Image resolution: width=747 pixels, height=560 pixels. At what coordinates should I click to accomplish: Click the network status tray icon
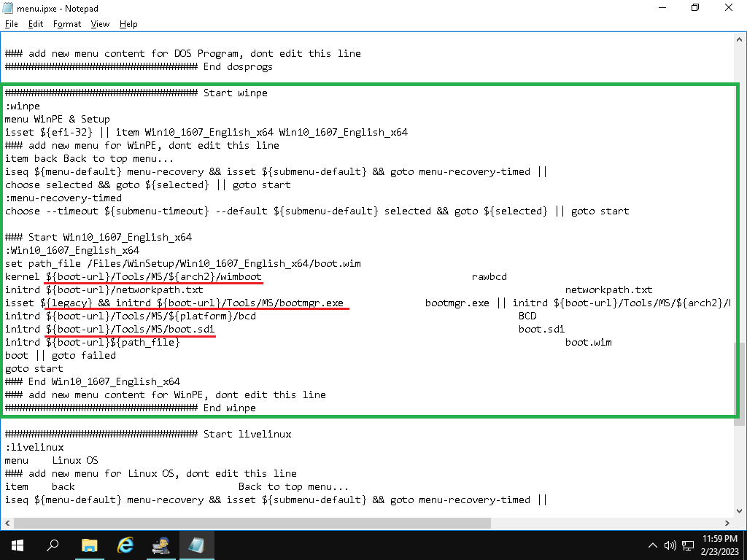pyautogui.click(x=687, y=545)
